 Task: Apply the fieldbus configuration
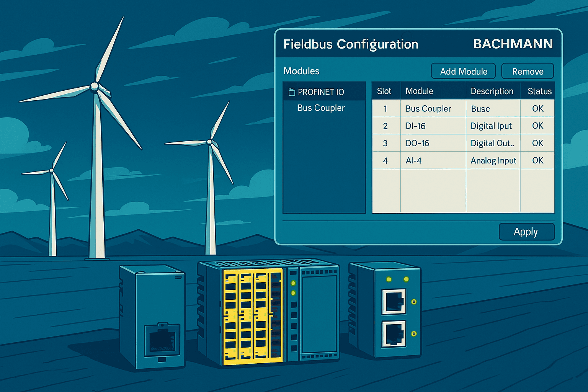pos(527,232)
